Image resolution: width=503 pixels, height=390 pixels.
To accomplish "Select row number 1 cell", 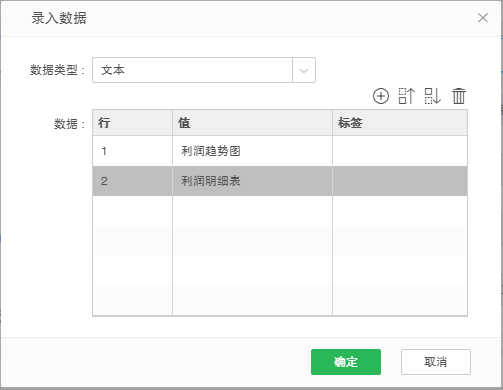I will coord(132,151).
